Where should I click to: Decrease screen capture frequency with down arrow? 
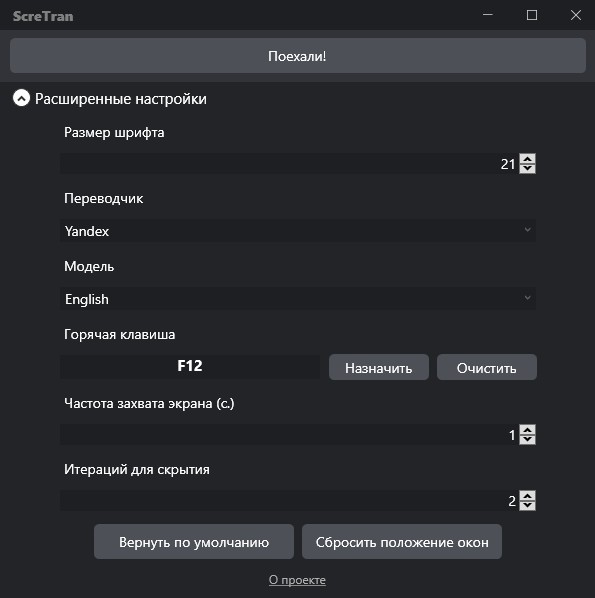point(527,439)
